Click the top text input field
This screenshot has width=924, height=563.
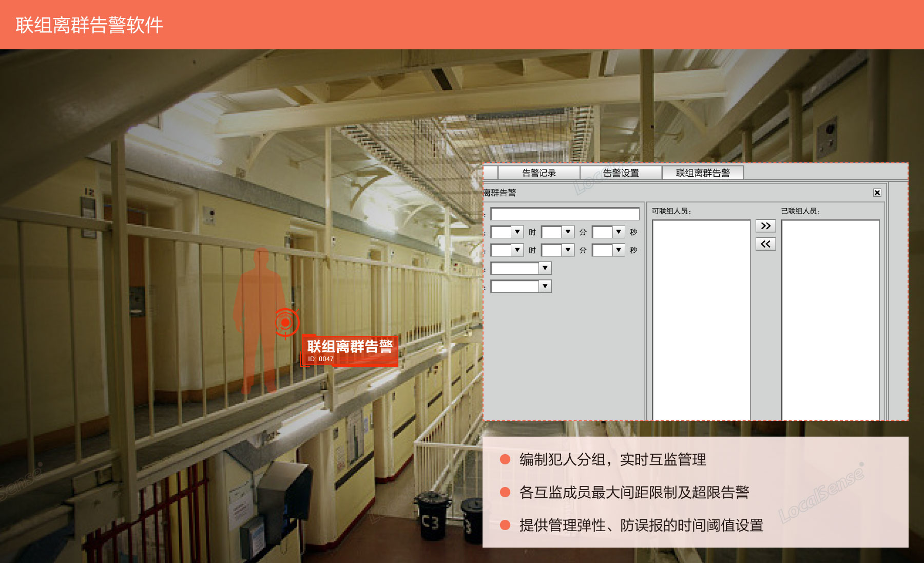(x=565, y=214)
